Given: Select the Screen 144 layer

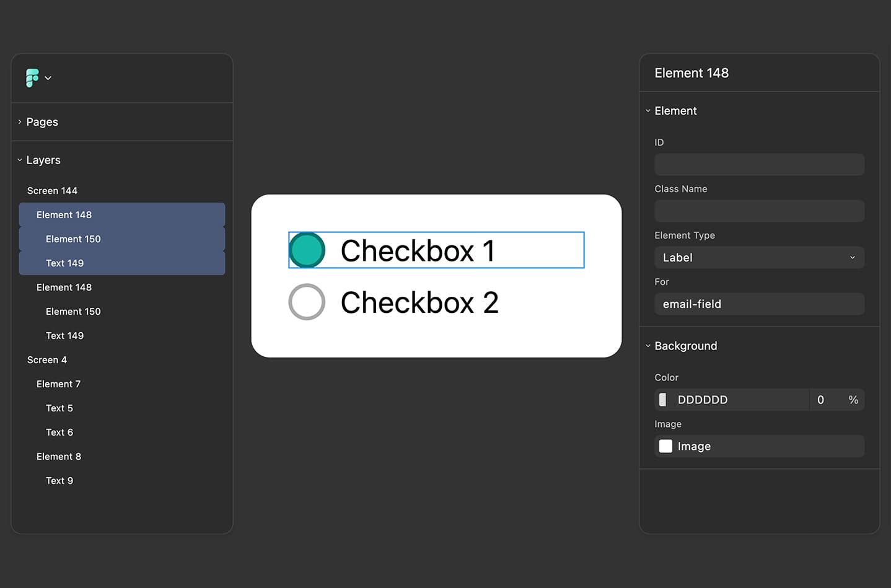Looking at the screenshot, I should tap(52, 190).
